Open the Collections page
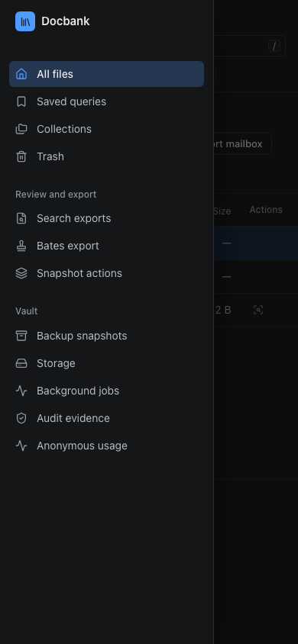This screenshot has height=644, width=298. (x=106, y=129)
